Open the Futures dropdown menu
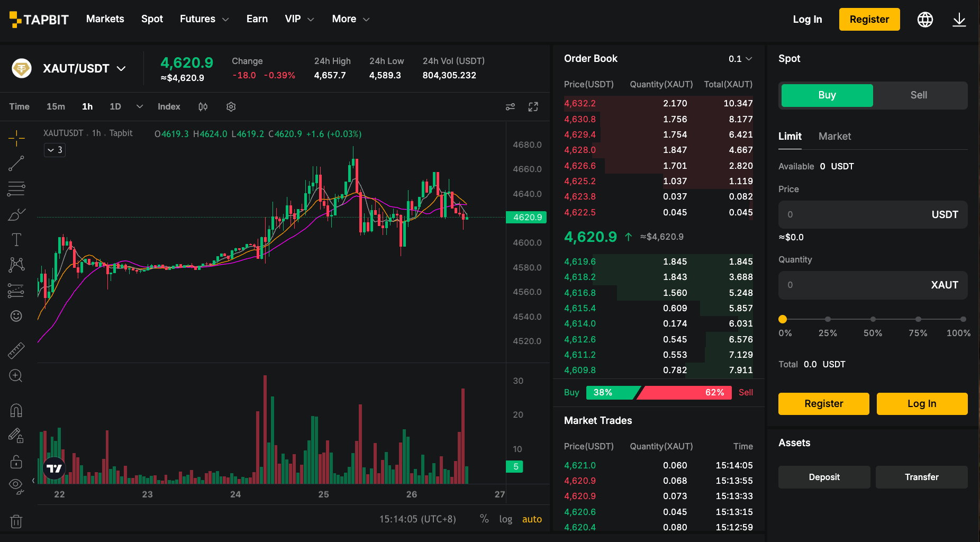Screen dimensions: 980x542 (x=204, y=19)
